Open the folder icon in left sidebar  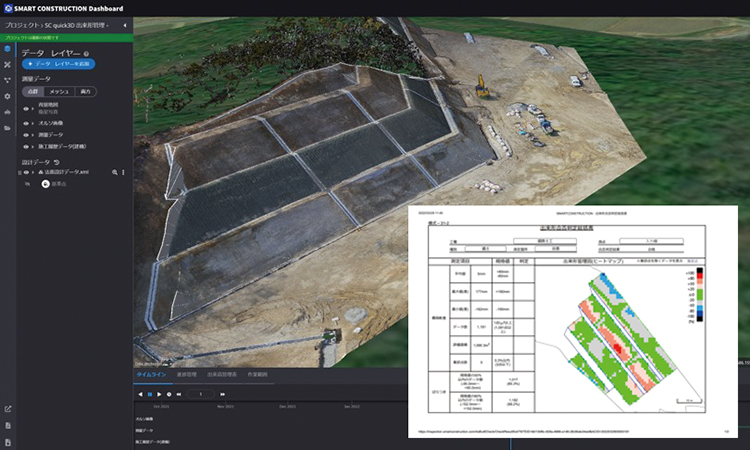[x=7, y=128]
